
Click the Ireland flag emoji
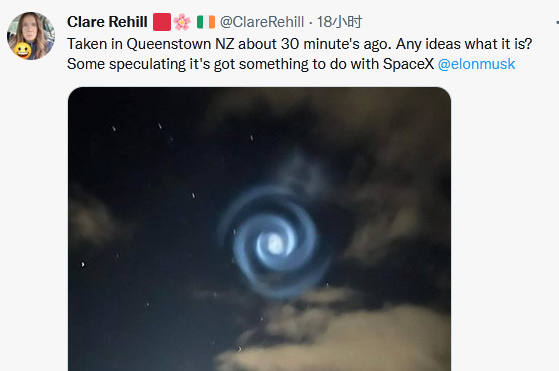tap(206, 22)
